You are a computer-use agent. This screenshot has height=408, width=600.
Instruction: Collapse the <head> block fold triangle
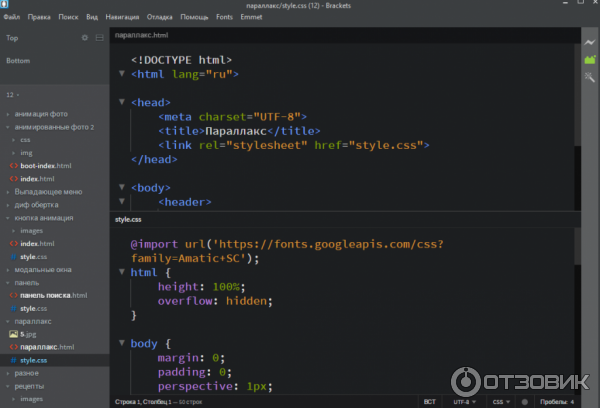[x=122, y=102]
